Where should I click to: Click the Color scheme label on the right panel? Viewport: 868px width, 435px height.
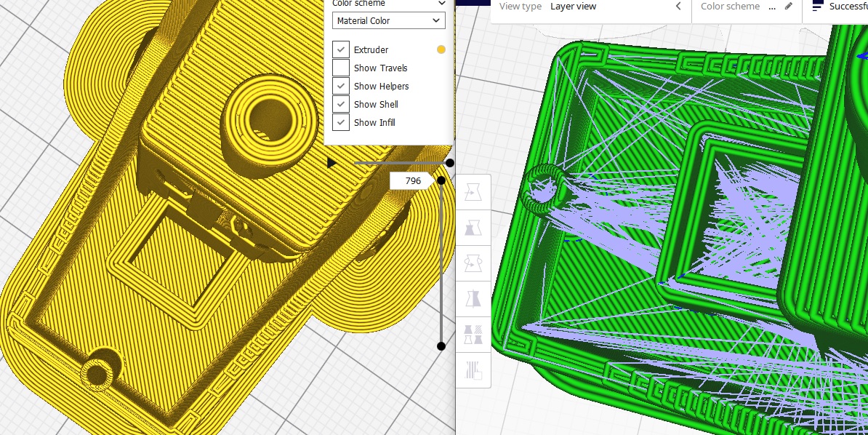point(730,6)
